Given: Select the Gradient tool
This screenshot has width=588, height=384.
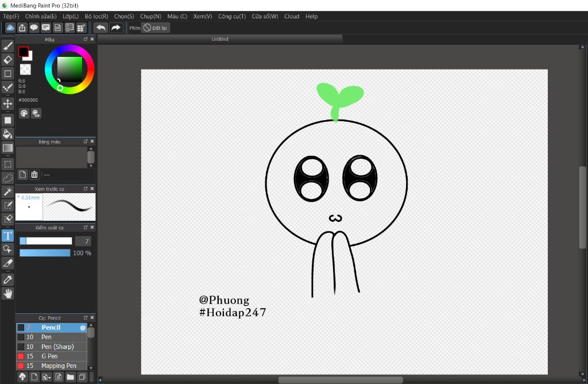Looking at the screenshot, I should point(7,148).
